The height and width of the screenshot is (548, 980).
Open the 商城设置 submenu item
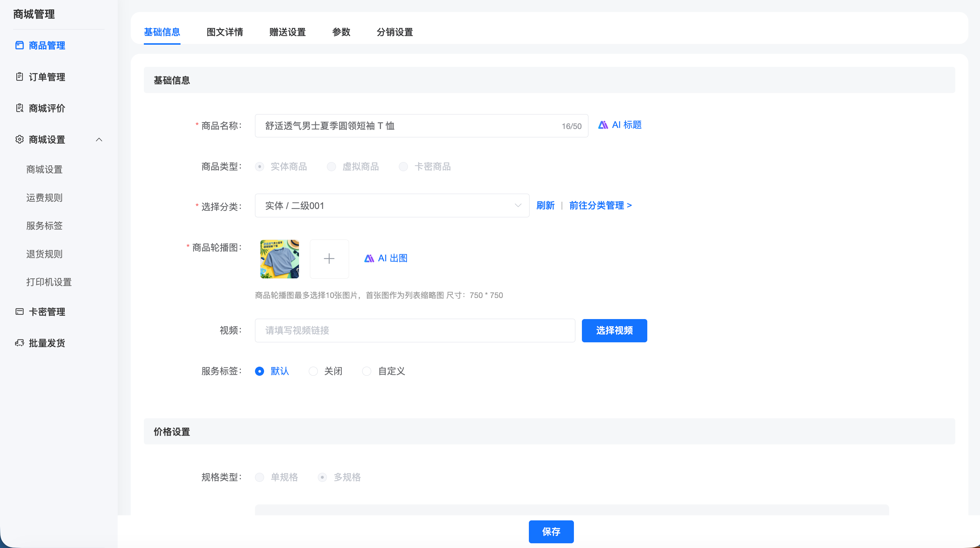[45, 169]
